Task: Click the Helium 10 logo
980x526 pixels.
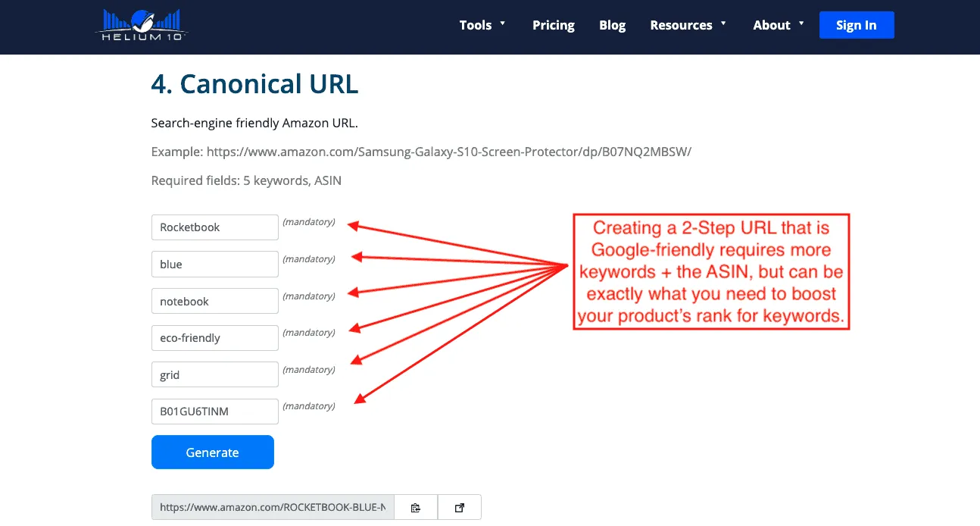Action: coord(142,25)
